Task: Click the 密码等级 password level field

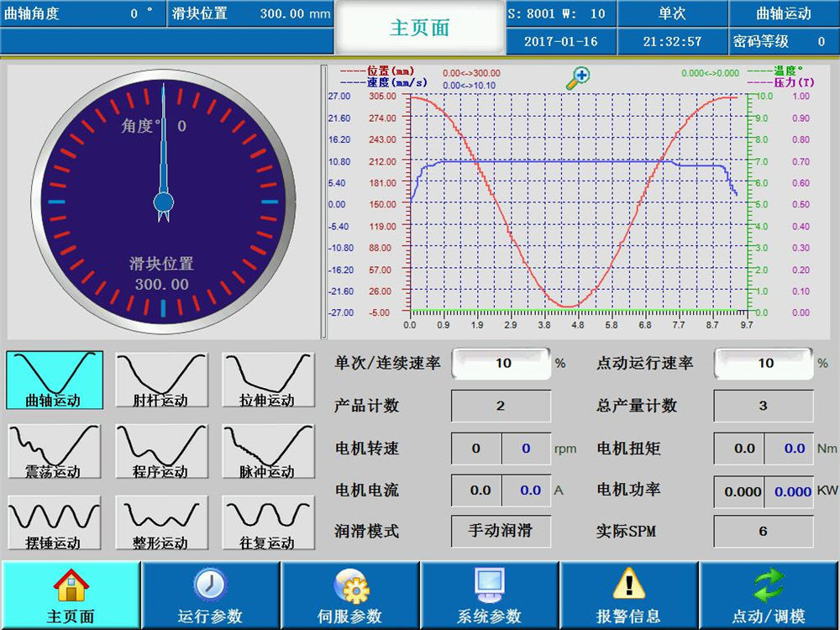Action: tap(783, 41)
